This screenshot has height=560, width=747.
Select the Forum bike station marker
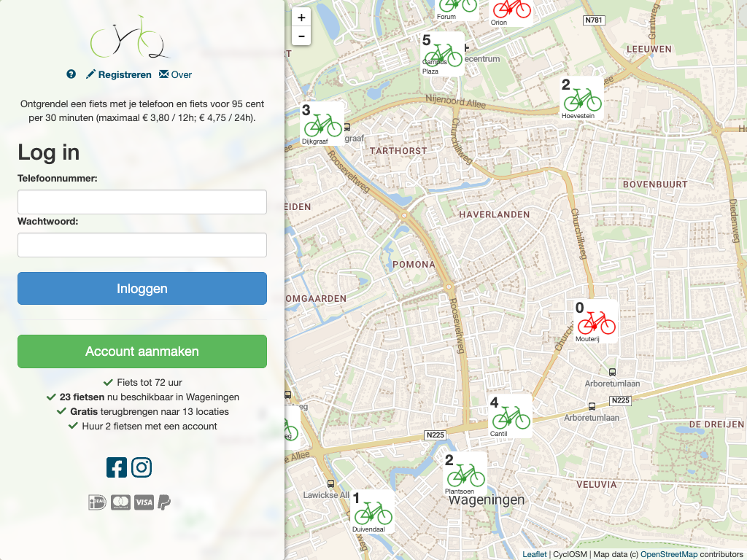(457, 9)
